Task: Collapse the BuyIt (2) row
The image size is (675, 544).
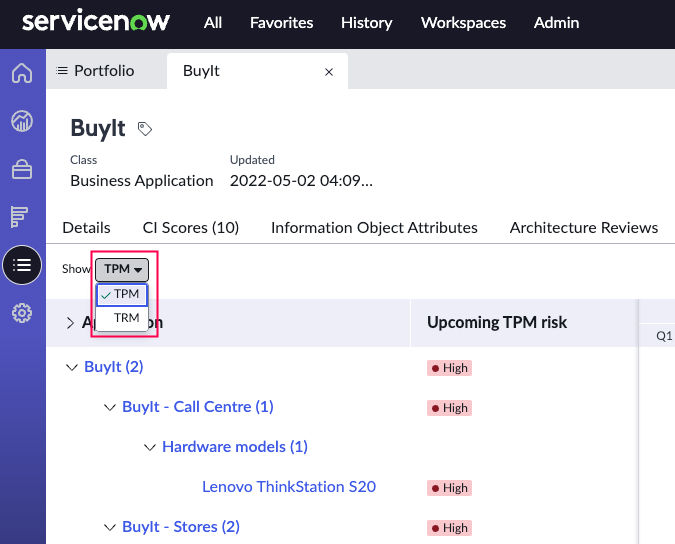Action: 71,367
